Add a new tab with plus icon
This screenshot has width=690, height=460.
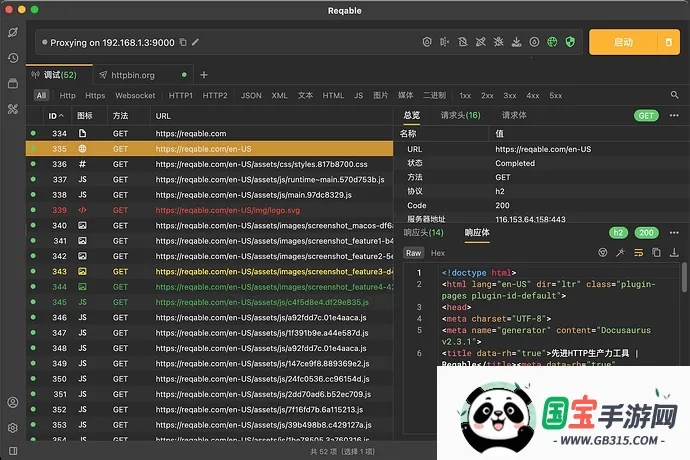coord(204,75)
